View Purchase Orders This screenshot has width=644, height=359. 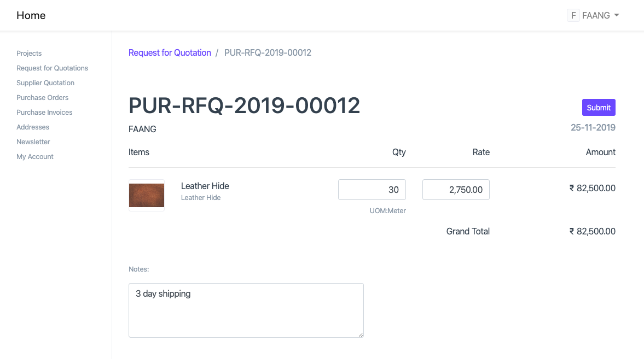(42, 97)
